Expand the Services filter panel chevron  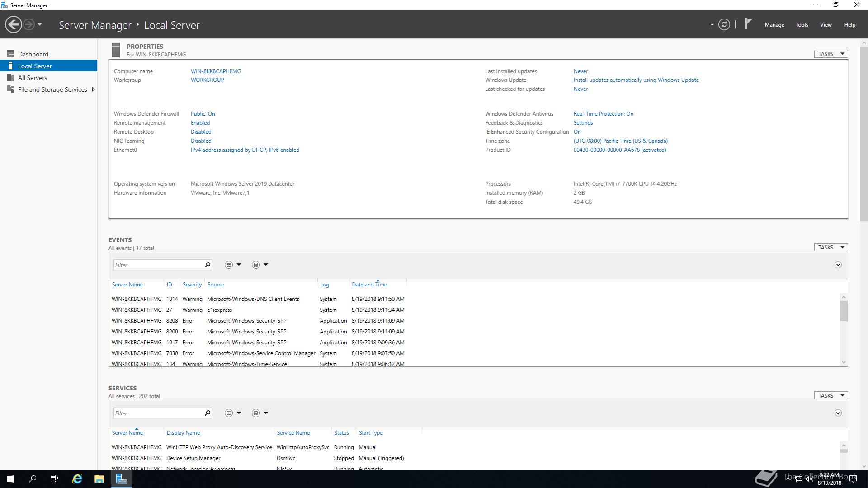[x=838, y=413]
